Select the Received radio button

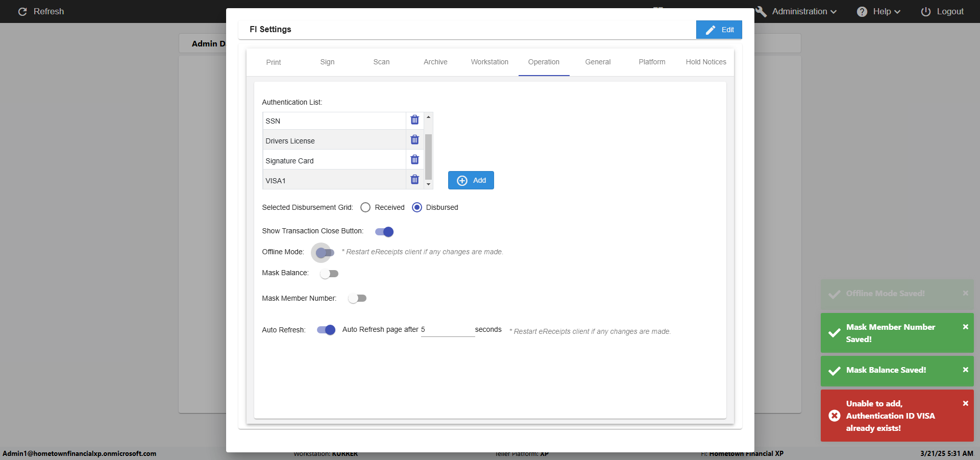(365, 207)
